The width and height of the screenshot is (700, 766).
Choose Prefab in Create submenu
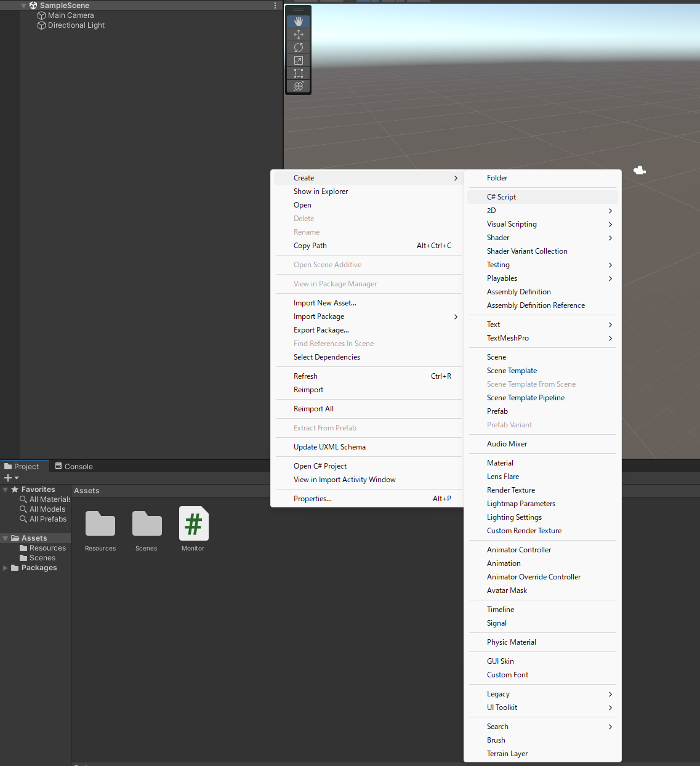(542, 411)
